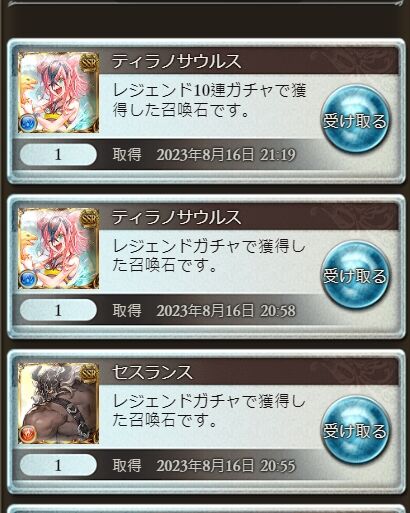Select the title bar of the 10連ガチャ ティラノサウルス
Image resolution: width=410 pixels, height=513 pixels.
(x=249, y=61)
